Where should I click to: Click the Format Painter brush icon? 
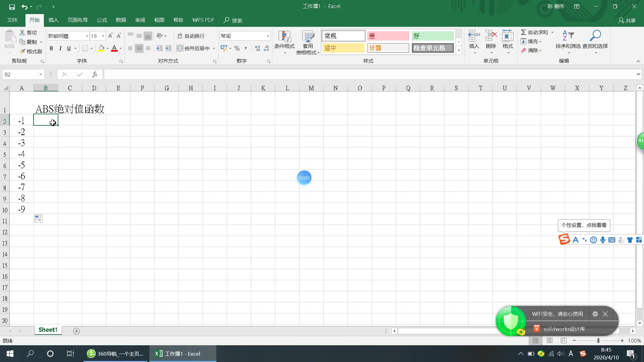pos(22,51)
